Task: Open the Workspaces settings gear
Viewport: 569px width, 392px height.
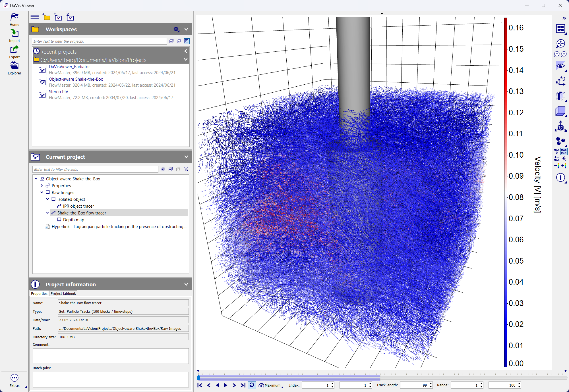Action: pos(176,29)
